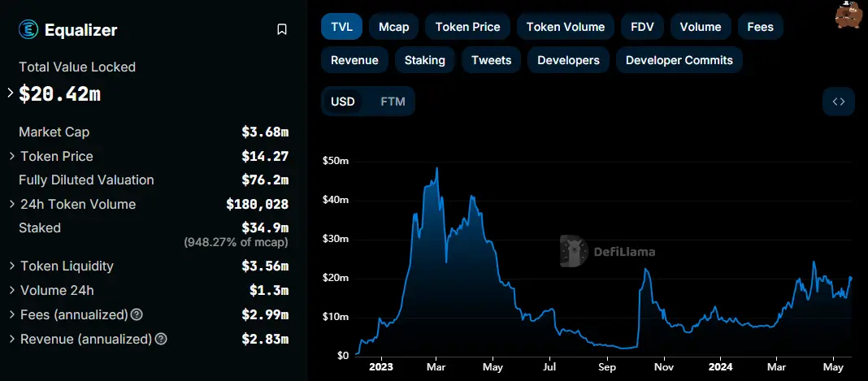The height and width of the screenshot is (381, 868).
Task: Toggle the Tweets chart metric
Action: click(491, 60)
